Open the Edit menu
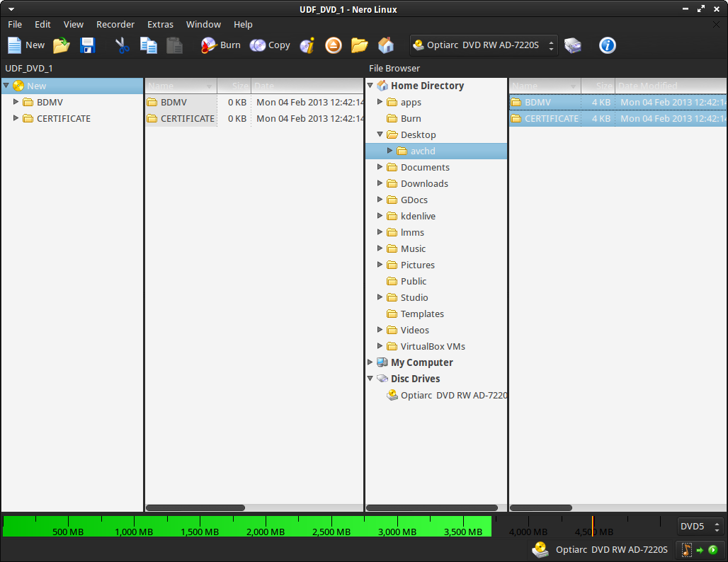 coord(42,24)
